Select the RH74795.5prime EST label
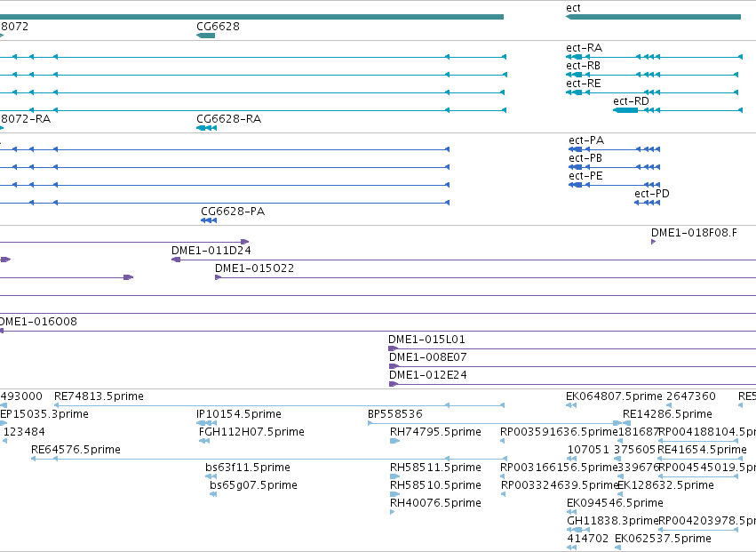The image size is (756, 552). click(435, 432)
